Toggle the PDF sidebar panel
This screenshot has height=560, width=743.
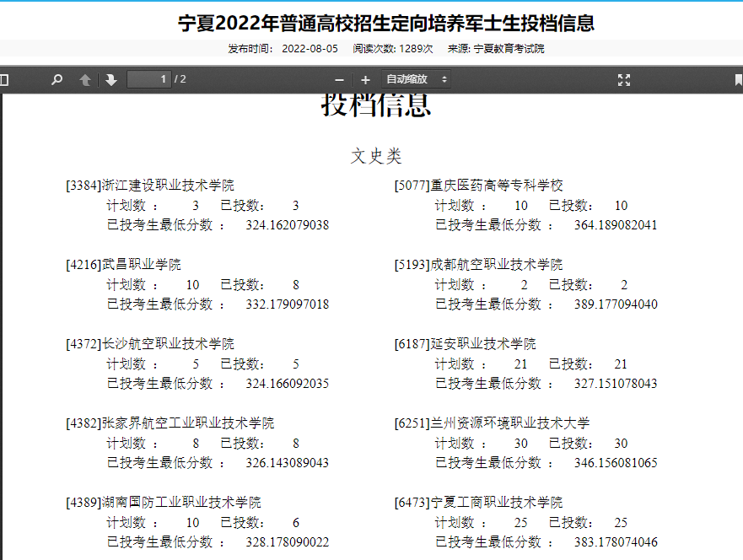point(3,79)
